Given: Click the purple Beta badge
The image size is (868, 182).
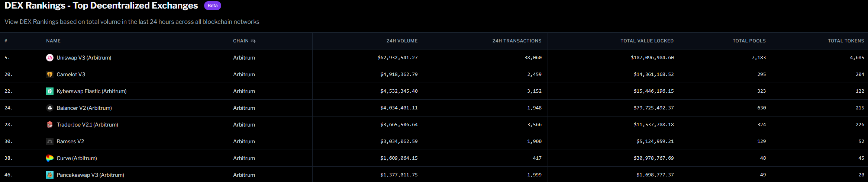Looking at the screenshot, I should 213,6.
